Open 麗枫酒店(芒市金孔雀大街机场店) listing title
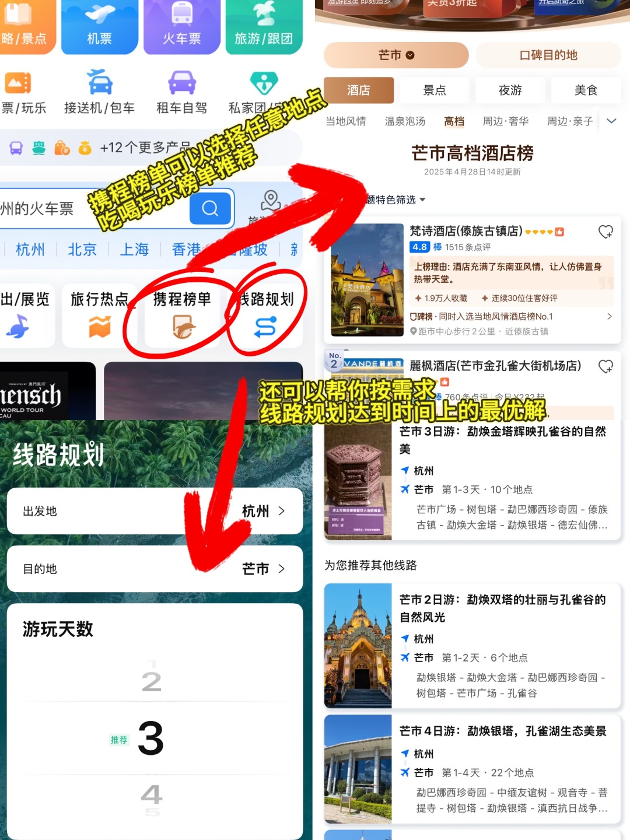 click(x=495, y=366)
